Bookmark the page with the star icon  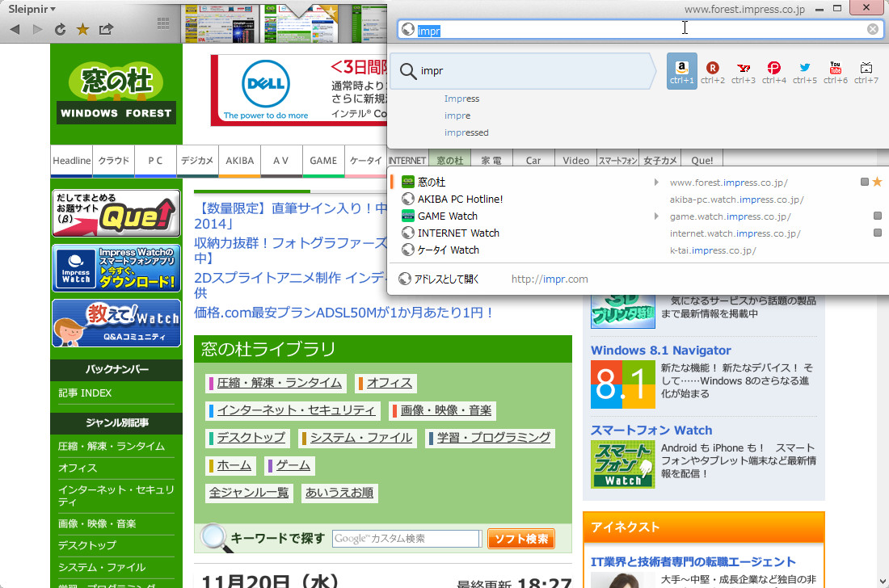click(82, 28)
